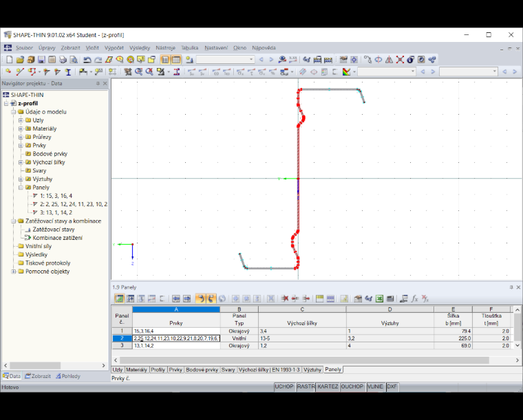Viewport: 523px width, 420px height.
Task: Click the mirror/symmetry triangle icon
Action: point(389,60)
